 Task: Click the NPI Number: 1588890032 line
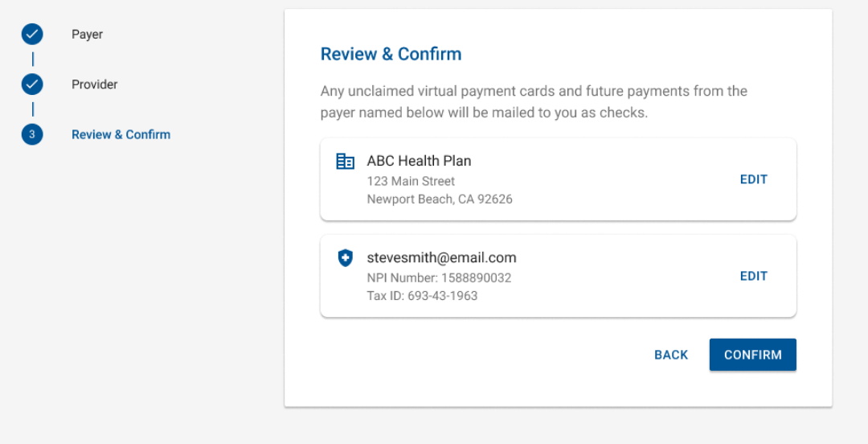tap(439, 277)
